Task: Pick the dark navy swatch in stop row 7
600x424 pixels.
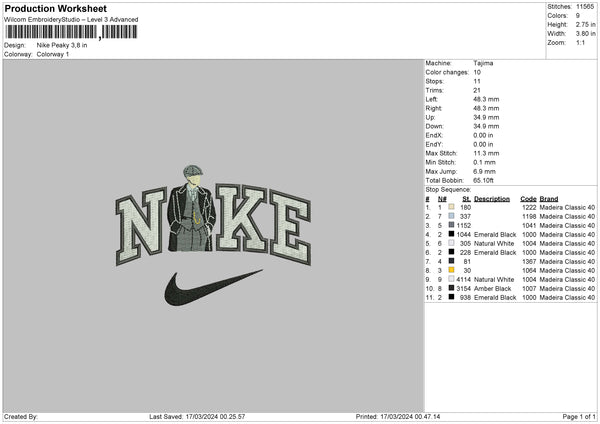Action: (x=452, y=261)
